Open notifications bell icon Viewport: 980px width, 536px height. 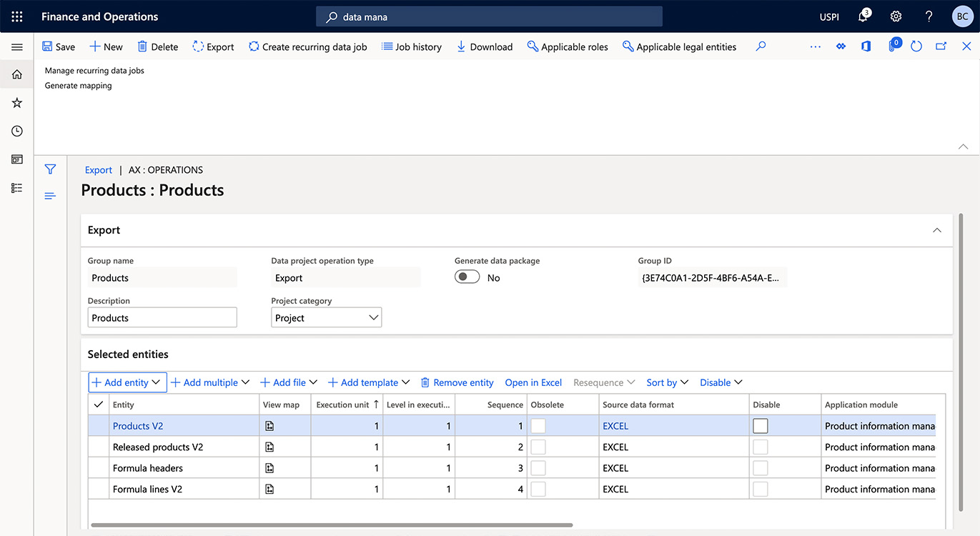863,16
